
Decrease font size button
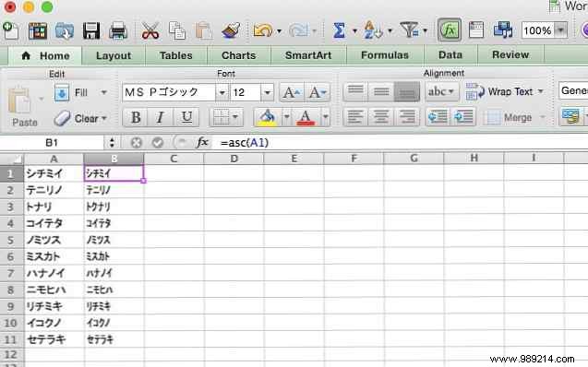[x=318, y=92]
